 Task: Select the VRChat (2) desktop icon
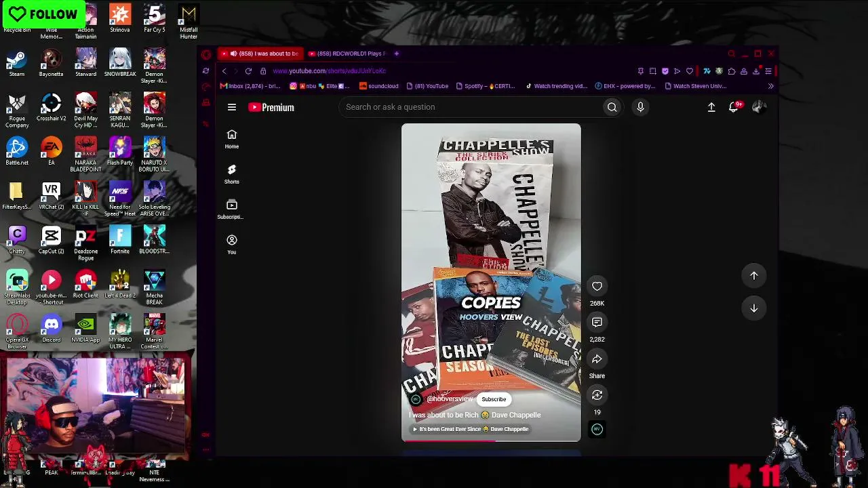pyautogui.click(x=52, y=197)
